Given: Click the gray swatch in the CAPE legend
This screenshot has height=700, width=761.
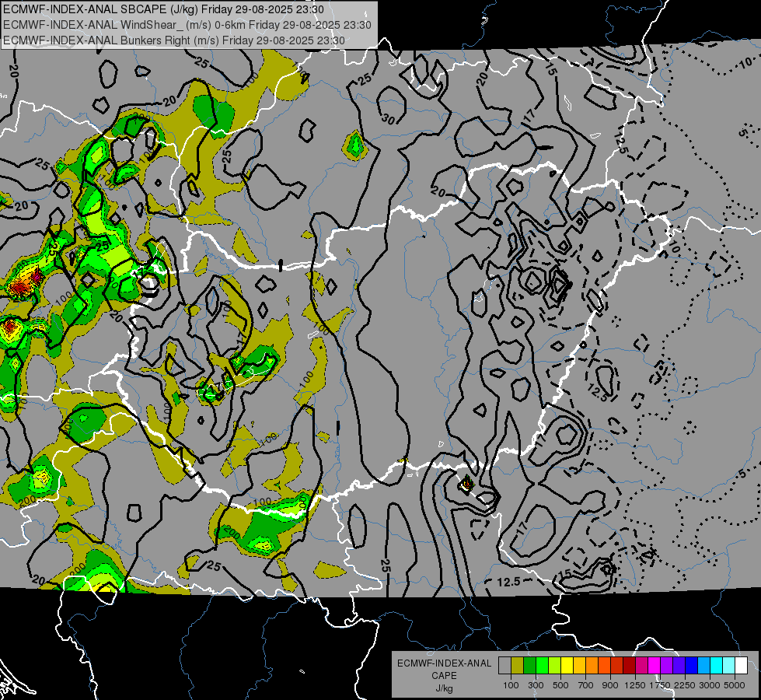Looking at the screenshot, I should click(x=504, y=666).
